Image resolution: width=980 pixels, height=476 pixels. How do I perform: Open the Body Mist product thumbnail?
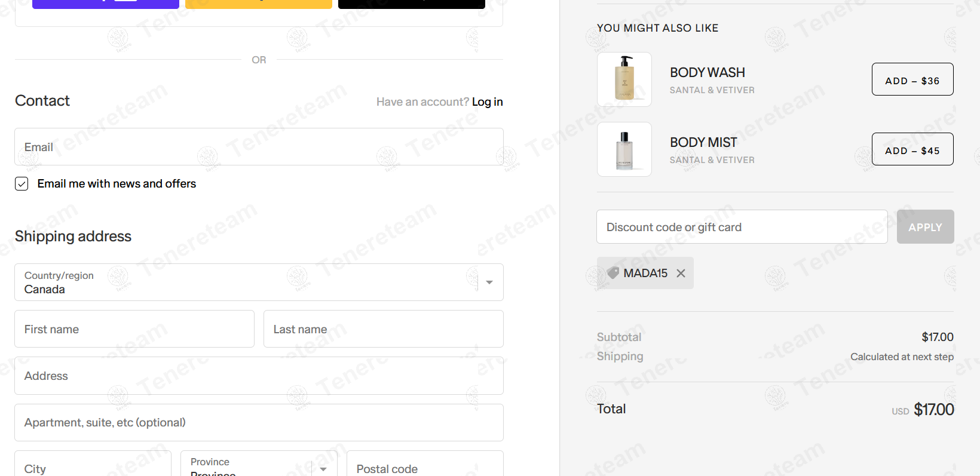point(624,149)
